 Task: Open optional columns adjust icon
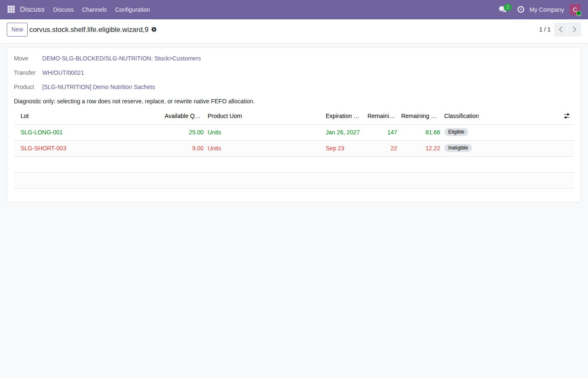point(567,116)
